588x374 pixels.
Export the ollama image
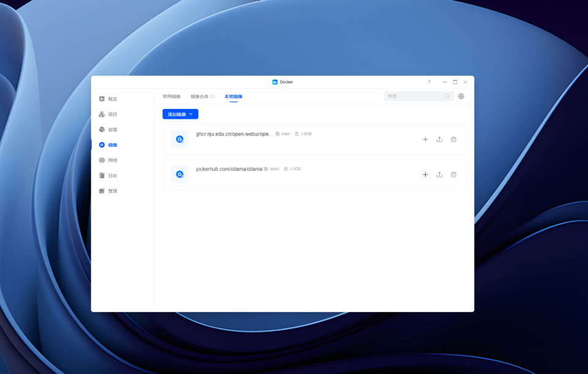pyautogui.click(x=440, y=174)
